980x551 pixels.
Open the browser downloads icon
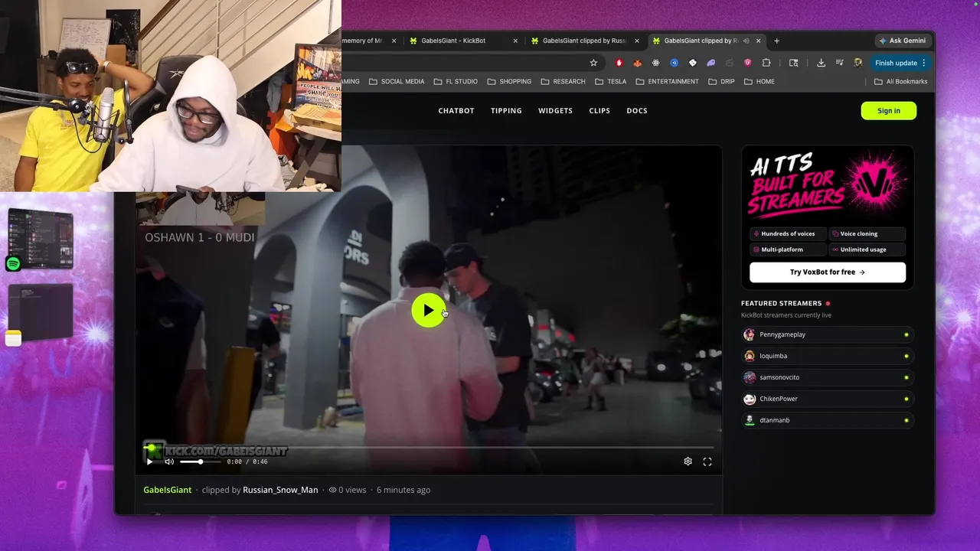pos(821,63)
